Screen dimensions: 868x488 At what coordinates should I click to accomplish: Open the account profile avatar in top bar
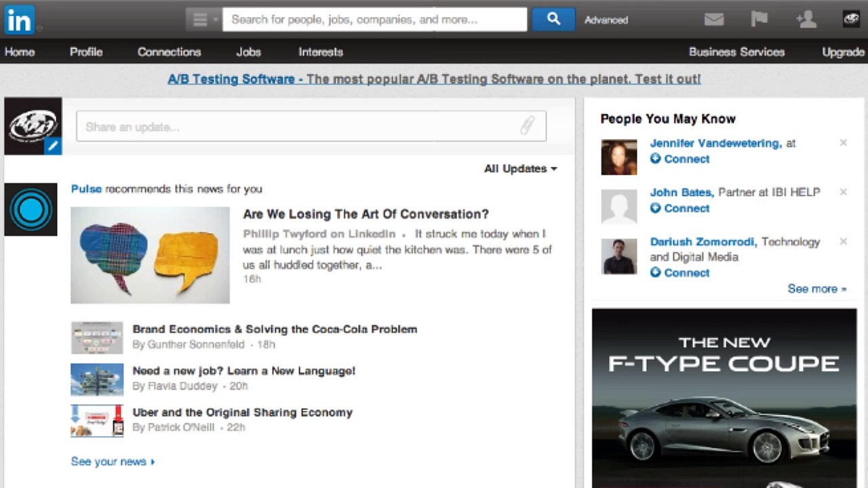pos(851,20)
